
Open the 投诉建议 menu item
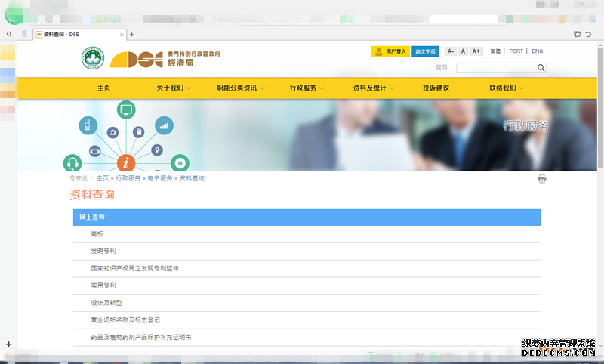coord(436,88)
